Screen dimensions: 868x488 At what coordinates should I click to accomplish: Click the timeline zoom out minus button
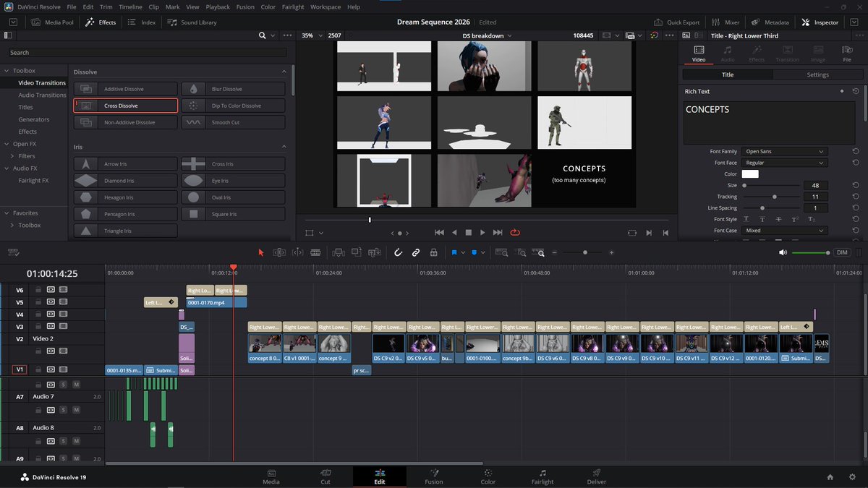[x=555, y=253]
